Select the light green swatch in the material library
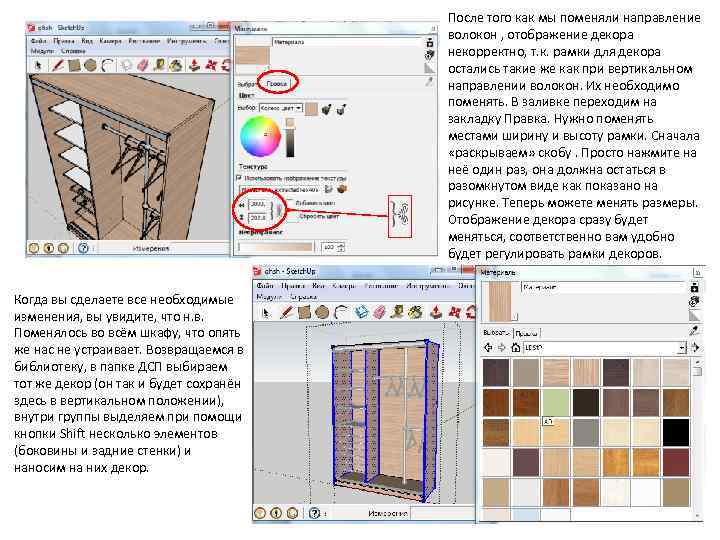 tap(556, 402)
